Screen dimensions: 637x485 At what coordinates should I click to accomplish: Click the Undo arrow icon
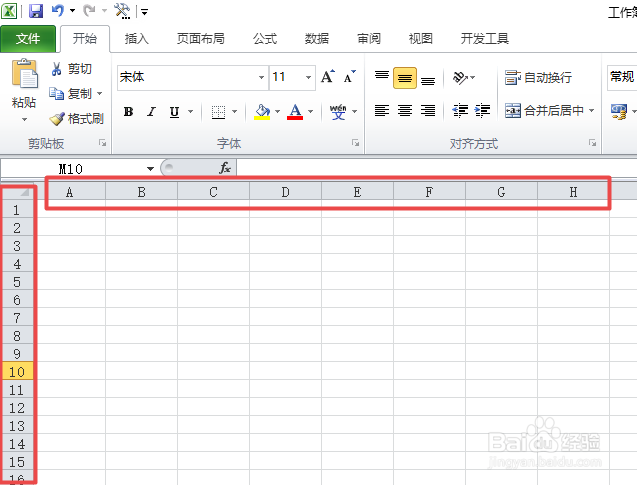point(57,11)
